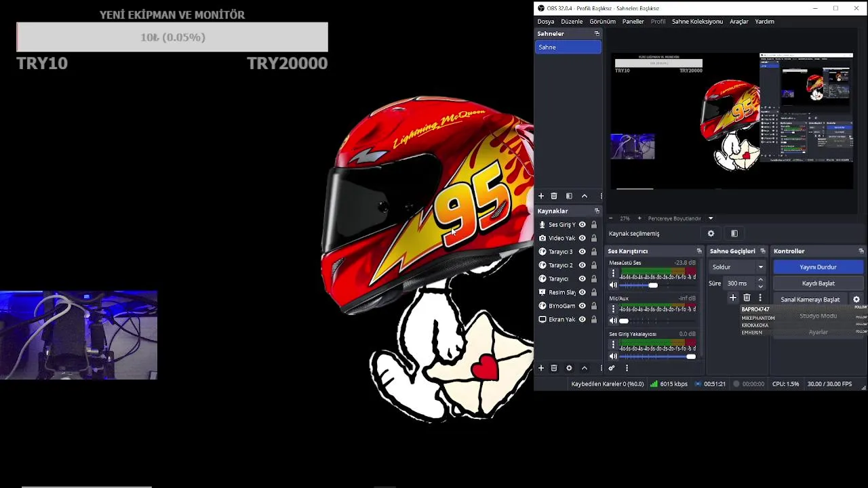Move scene up with Sahneler arrow icon

pos(585,196)
